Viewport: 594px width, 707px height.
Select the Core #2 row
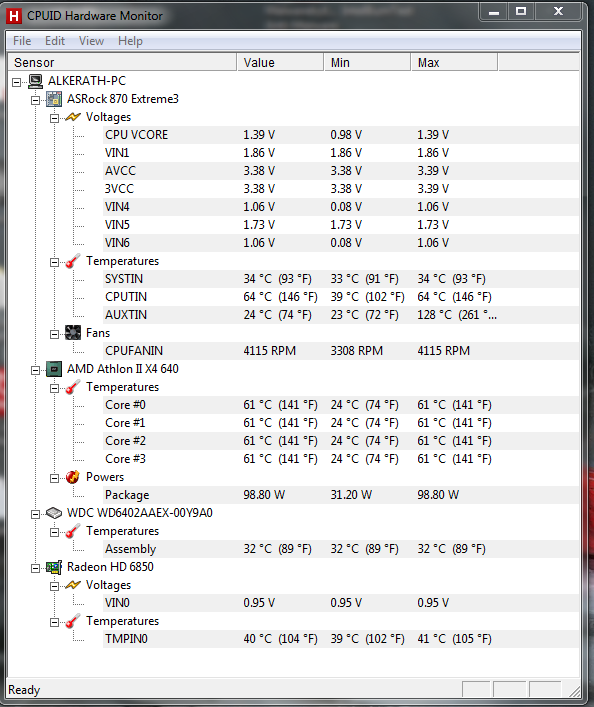[341, 441]
